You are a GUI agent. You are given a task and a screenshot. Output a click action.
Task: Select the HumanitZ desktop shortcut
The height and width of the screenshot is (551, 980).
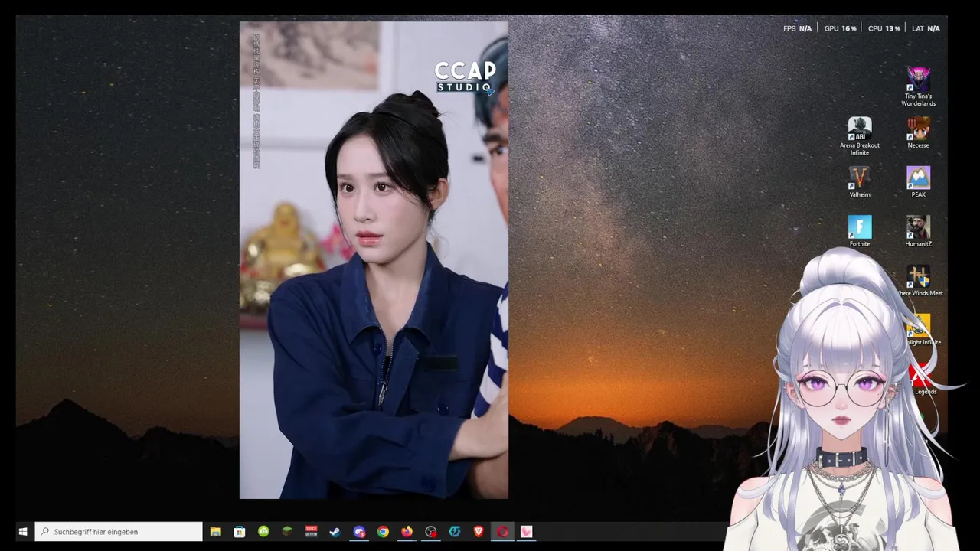[x=918, y=231]
